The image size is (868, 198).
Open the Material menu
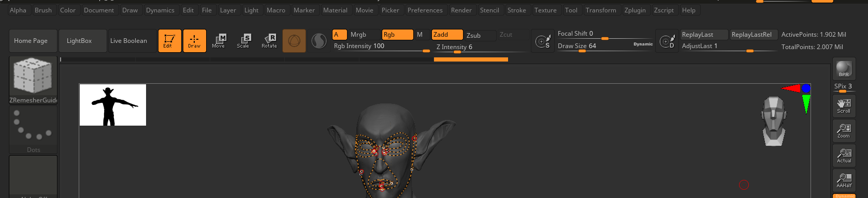click(x=335, y=10)
